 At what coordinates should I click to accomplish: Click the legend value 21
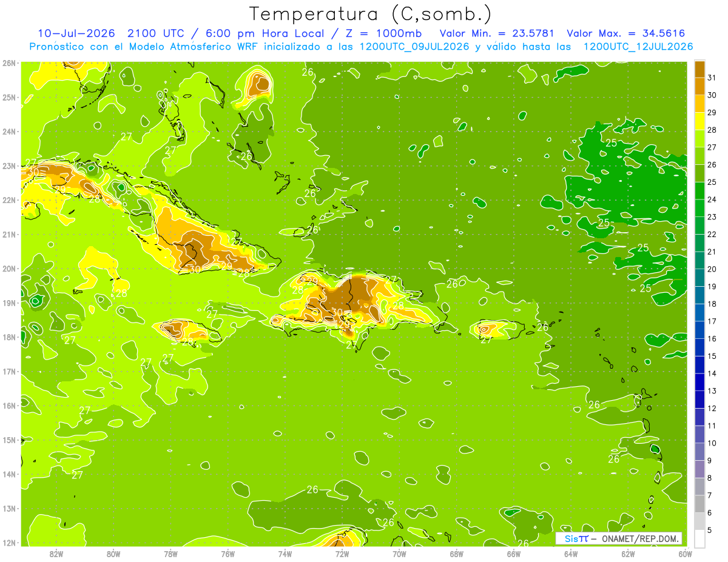point(712,252)
